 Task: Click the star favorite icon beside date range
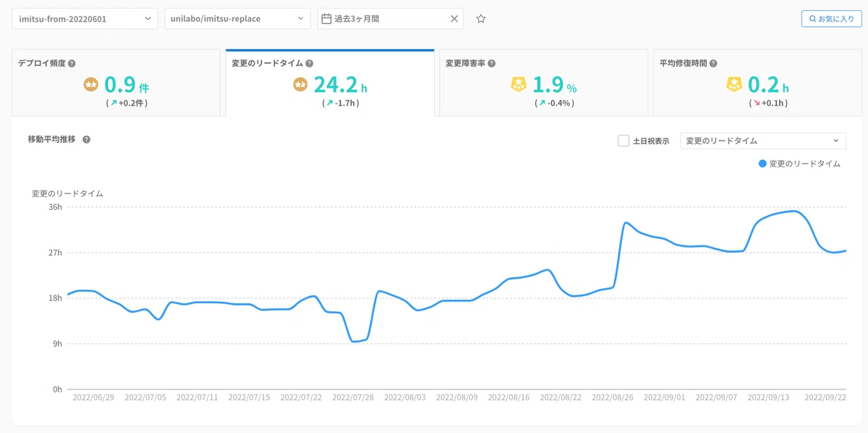(481, 19)
